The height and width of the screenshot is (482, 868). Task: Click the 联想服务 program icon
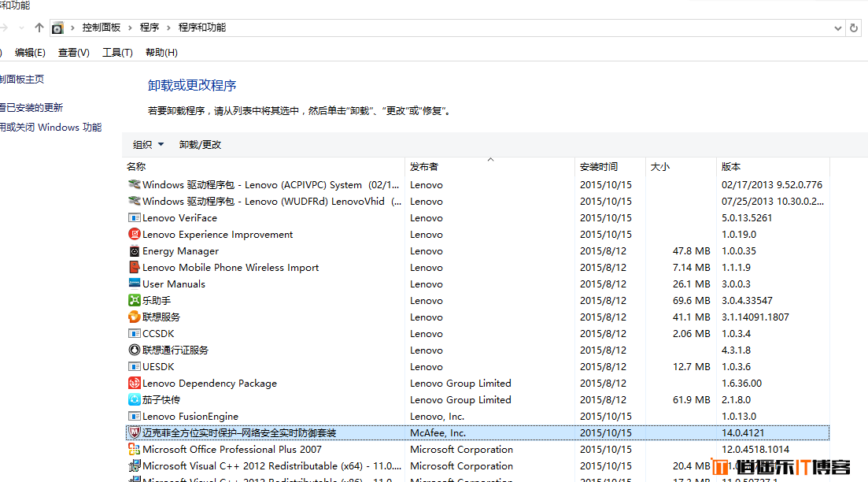pyautogui.click(x=134, y=317)
